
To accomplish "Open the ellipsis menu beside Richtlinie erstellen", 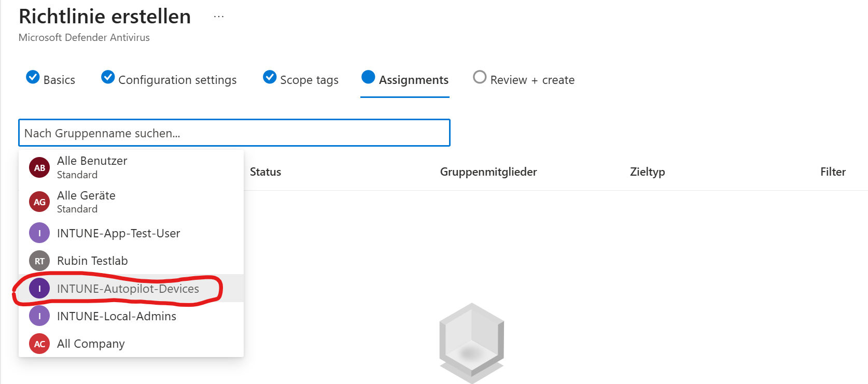I will tap(219, 17).
